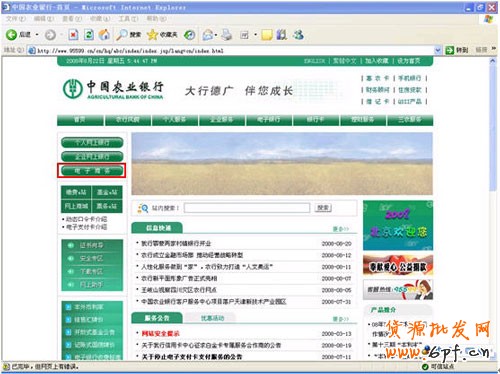Open the 网银安全提示 red notice

160,333
